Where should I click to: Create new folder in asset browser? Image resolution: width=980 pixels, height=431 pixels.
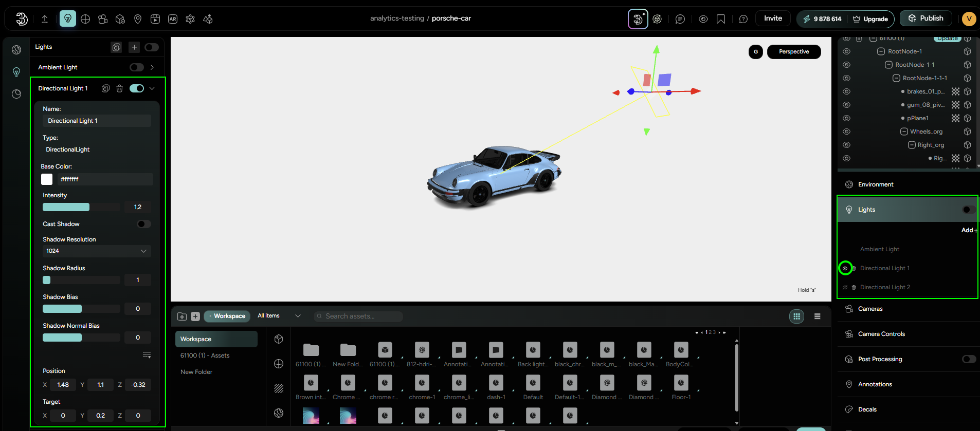point(182,316)
